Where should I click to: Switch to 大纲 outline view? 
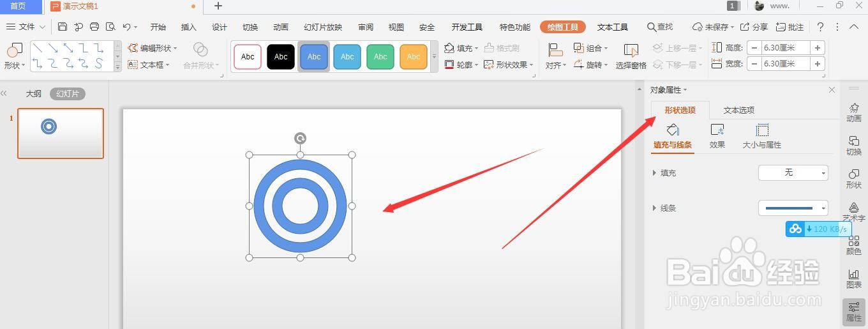34,93
